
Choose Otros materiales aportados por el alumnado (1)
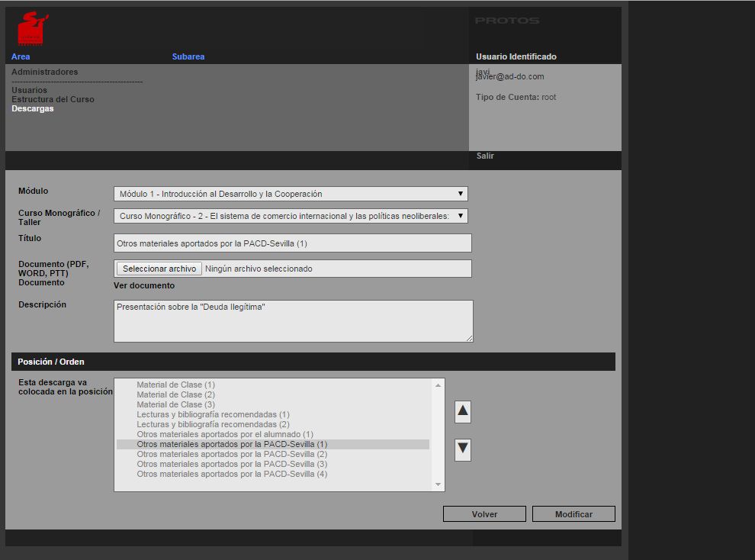(225, 434)
